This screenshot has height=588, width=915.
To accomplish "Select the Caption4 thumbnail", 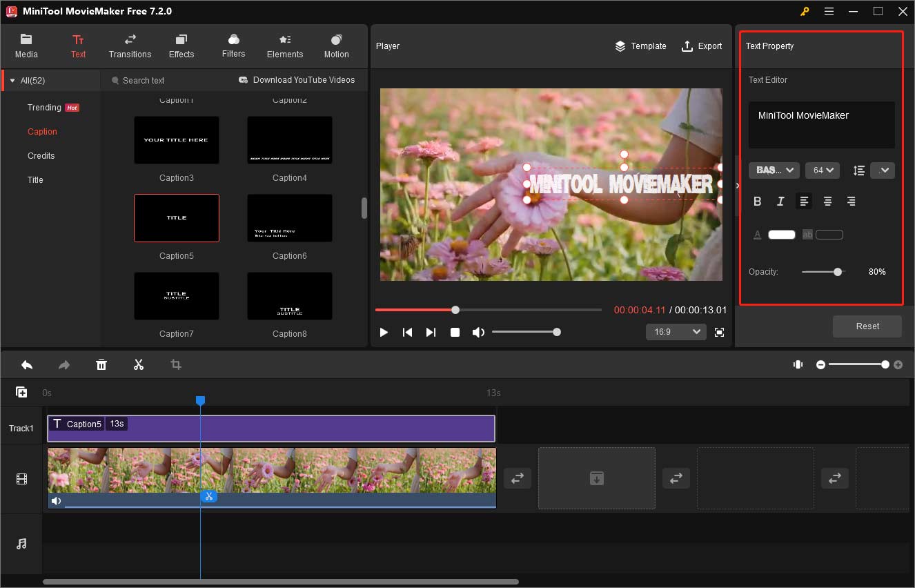I will 290,140.
